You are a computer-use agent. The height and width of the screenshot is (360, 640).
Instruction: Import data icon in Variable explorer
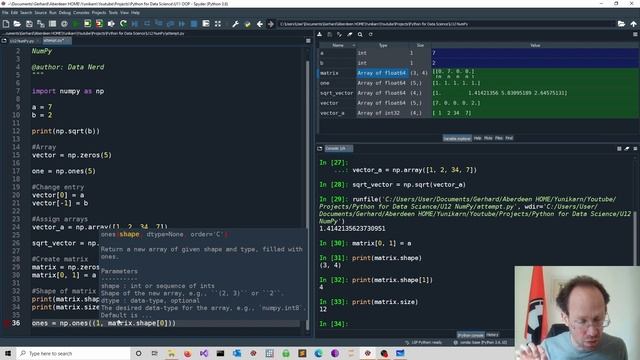point(320,35)
